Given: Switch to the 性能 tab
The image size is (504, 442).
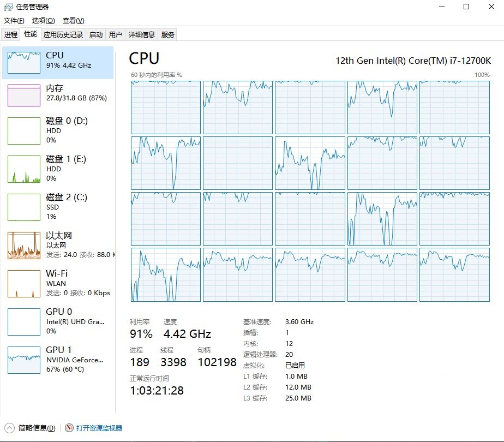Looking at the screenshot, I should point(31,34).
